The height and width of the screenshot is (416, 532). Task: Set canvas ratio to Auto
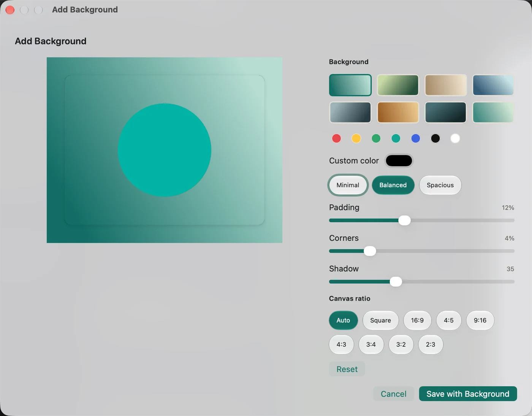pos(343,320)
